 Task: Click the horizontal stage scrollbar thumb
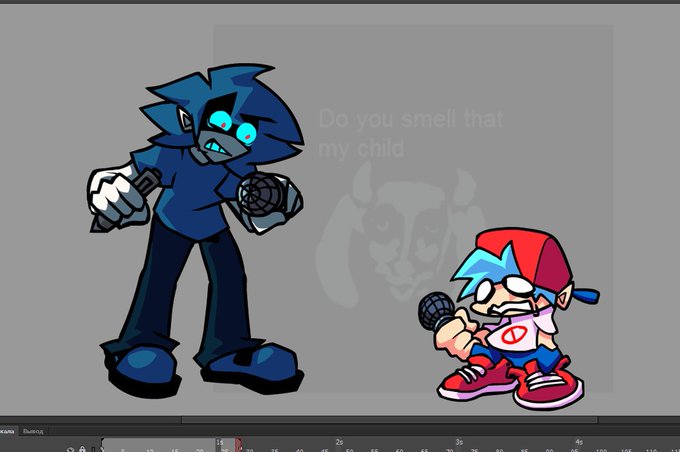(389, 420)
